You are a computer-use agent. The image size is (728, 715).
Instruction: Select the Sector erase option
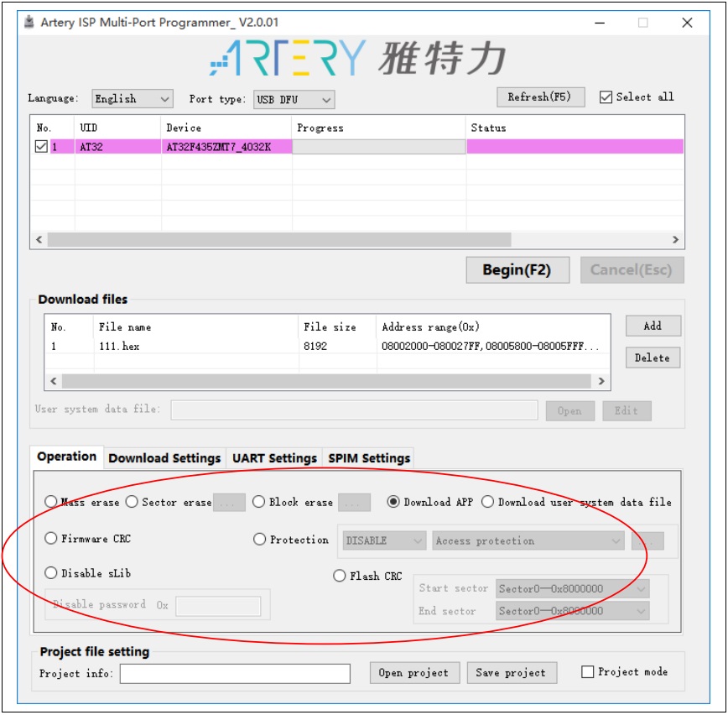pos(132,502)
